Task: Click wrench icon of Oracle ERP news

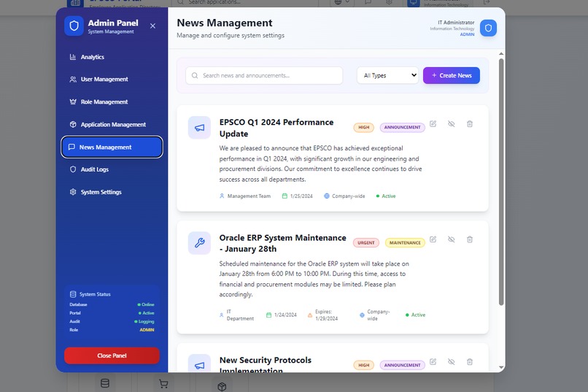Action: (199, 243)
